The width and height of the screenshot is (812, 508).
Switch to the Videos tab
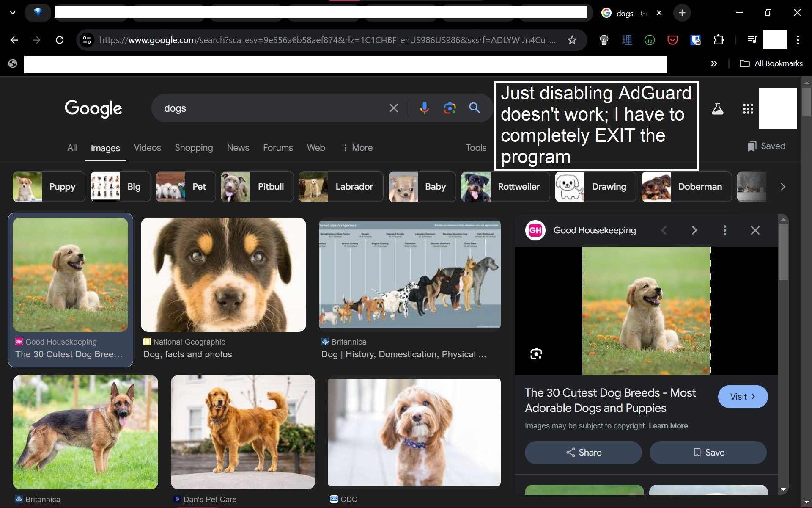click(147, 148)
